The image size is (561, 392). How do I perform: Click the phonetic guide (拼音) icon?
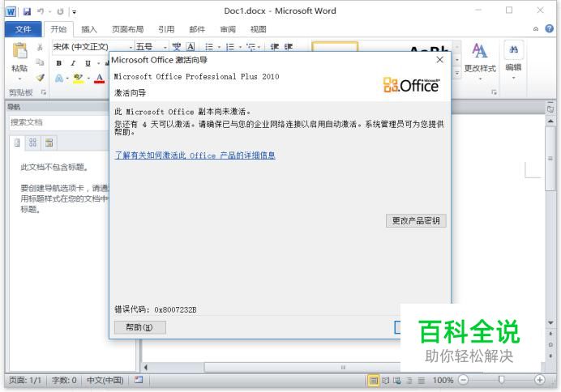click(177, 47)
